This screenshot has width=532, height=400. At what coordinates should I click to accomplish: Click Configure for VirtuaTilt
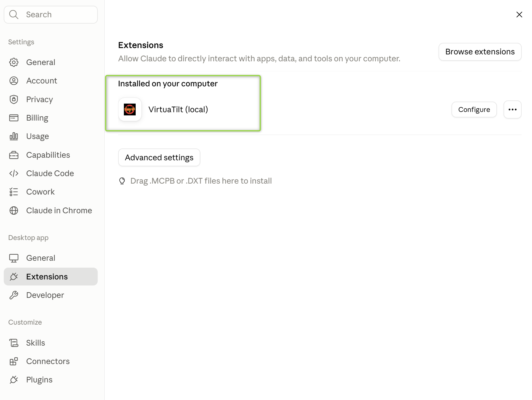(x=474, y=109)
